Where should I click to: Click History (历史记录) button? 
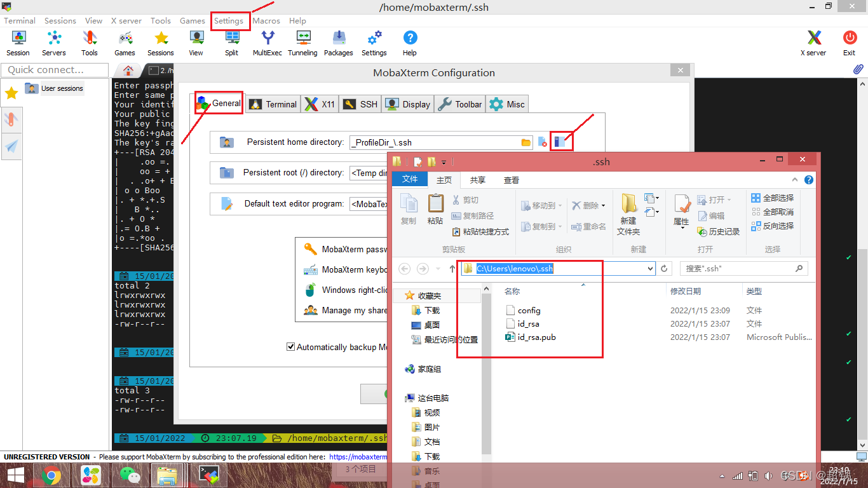point(718,232)
